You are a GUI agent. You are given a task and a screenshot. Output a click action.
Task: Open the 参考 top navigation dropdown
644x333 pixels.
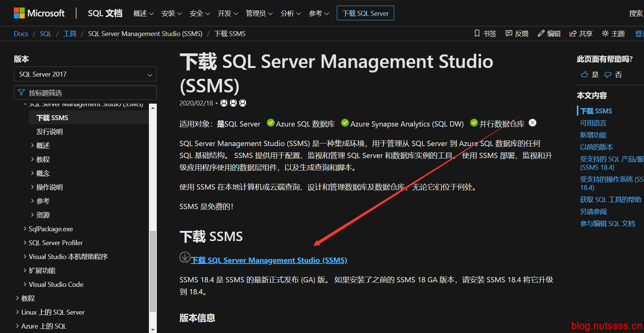click(319, 14)
